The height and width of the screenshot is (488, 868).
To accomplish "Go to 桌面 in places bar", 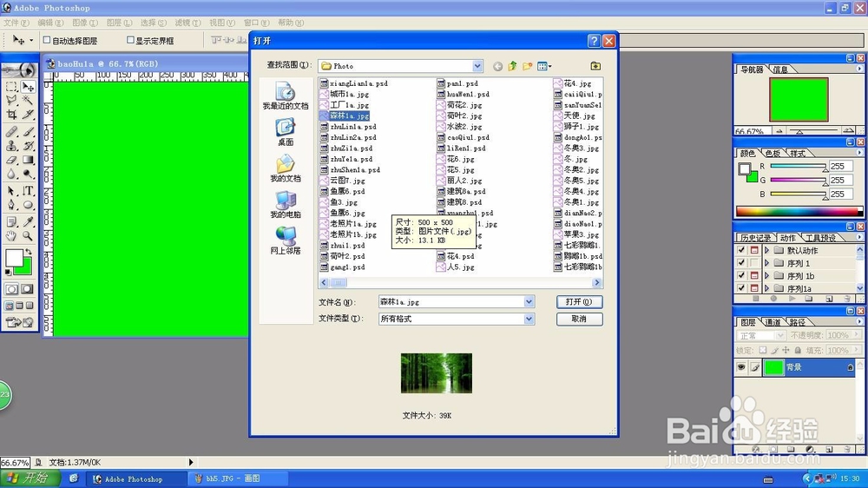I will [286, 132].
